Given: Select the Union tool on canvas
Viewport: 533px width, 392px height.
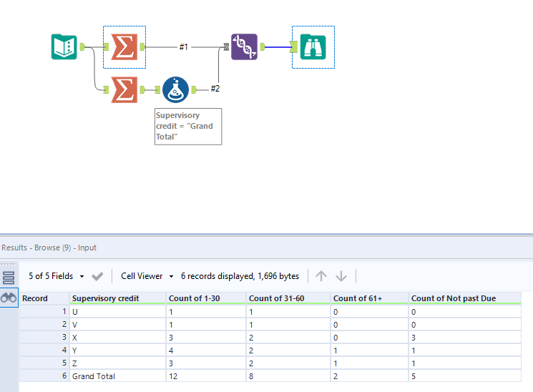Looking at the screenshot, I should 244,47.
